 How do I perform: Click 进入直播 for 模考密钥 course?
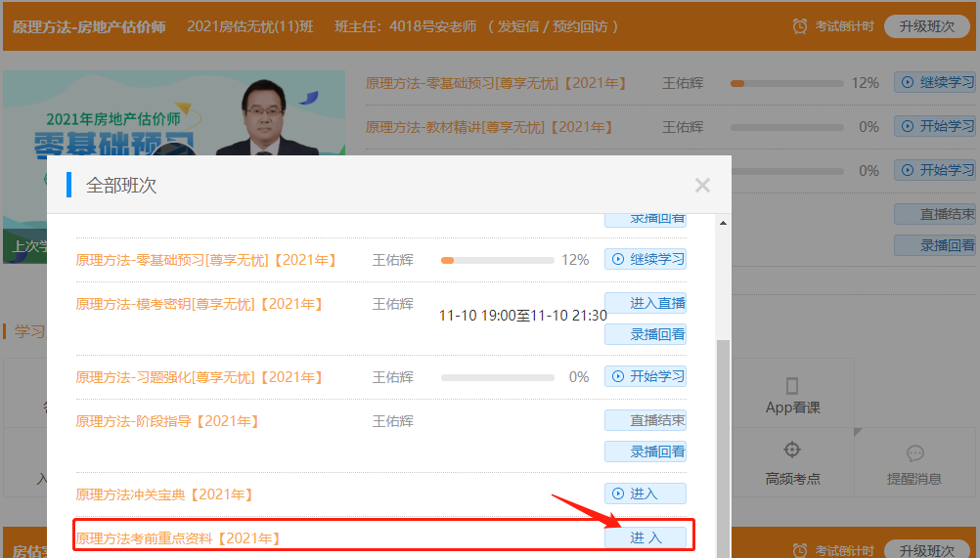click(x=646, y=303)
